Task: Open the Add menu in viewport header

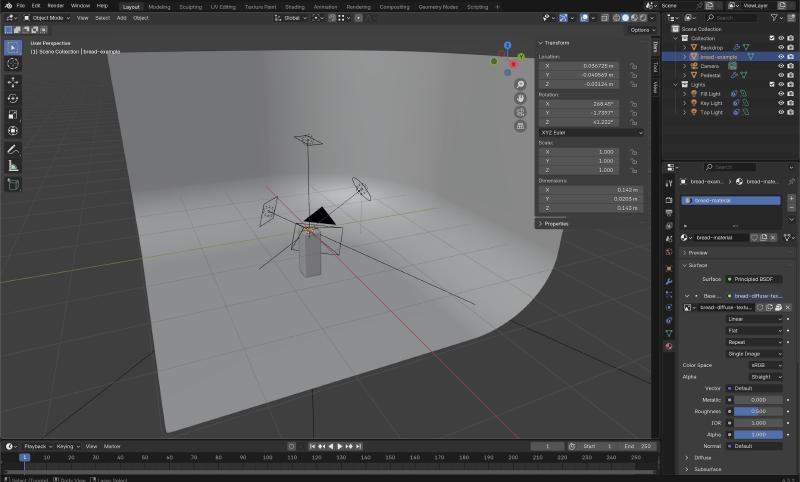Action: pyautogui.click(x=121, y=18)
